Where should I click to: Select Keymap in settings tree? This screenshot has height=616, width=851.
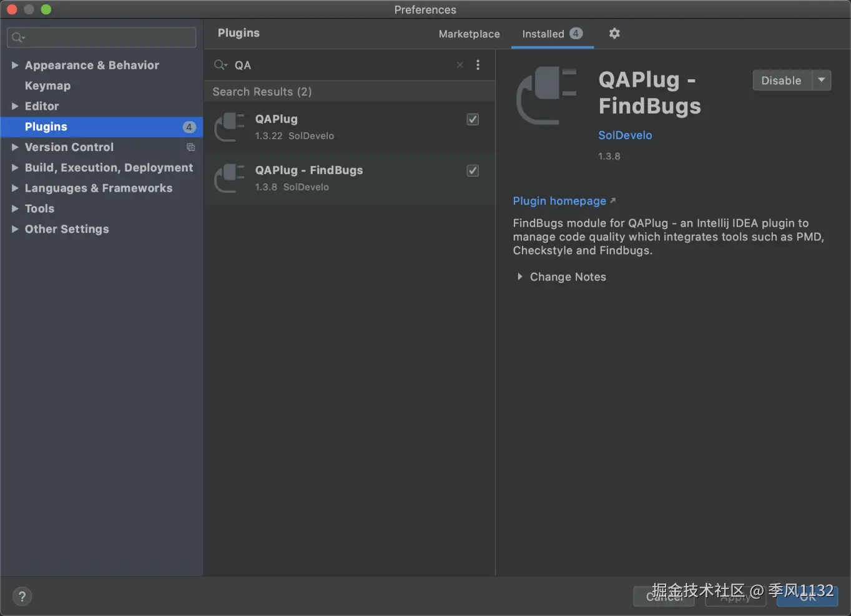pos(47,86)
